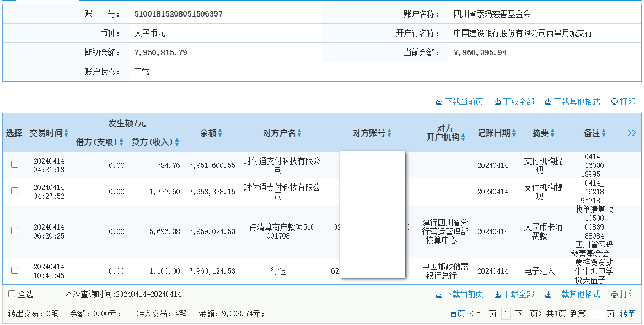Viewport: 644px width, 325px height.
Task: Click top 打印 print link
Action: point(624,101)
